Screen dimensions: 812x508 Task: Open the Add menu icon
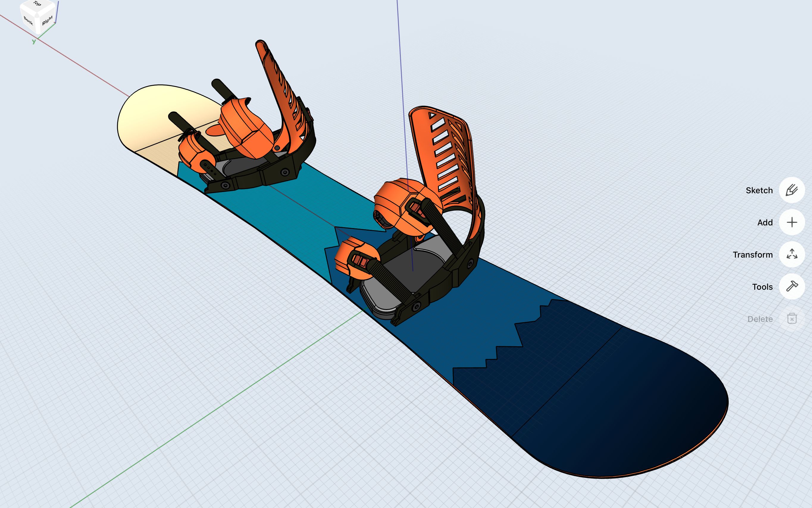tap(792, 222)
